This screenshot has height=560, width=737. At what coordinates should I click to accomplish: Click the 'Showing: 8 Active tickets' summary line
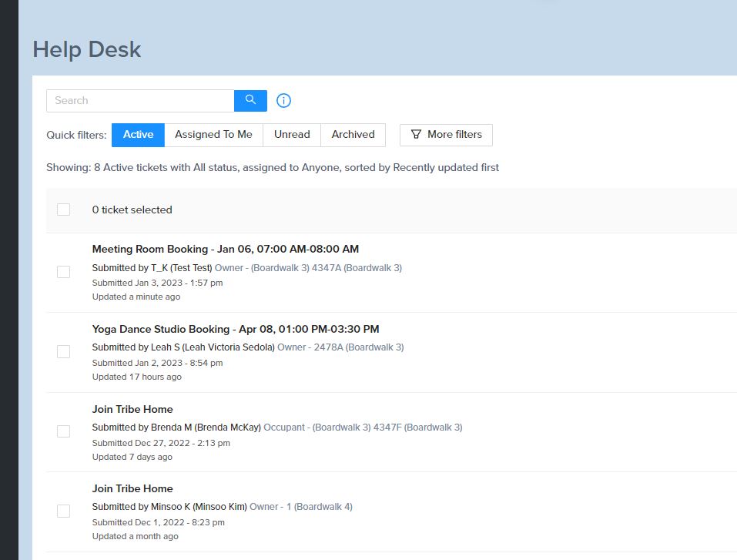(x=273, y=168)
